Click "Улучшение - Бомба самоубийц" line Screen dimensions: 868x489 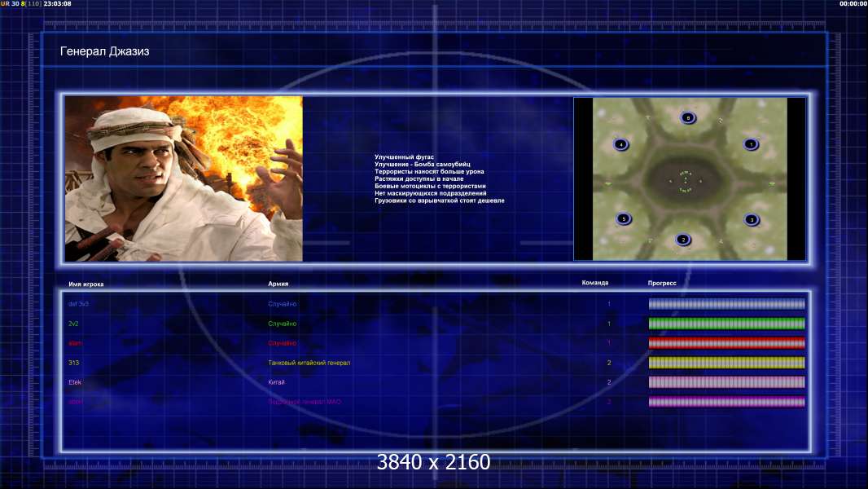tap(423, 164)
